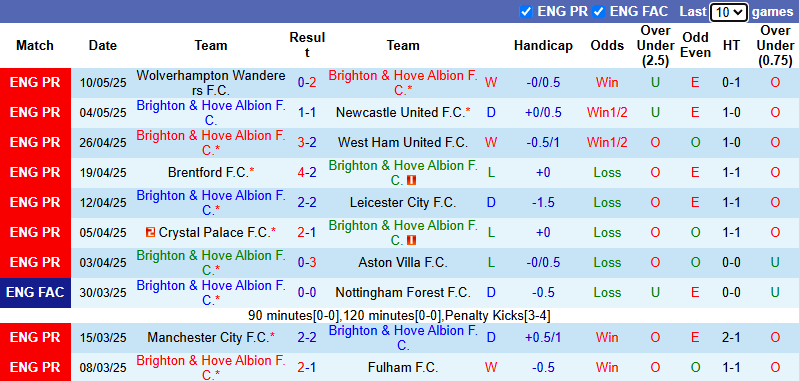Click the ENG PR label on 10/05/25 row
The image size is (800, 381).
pos(35,83)
